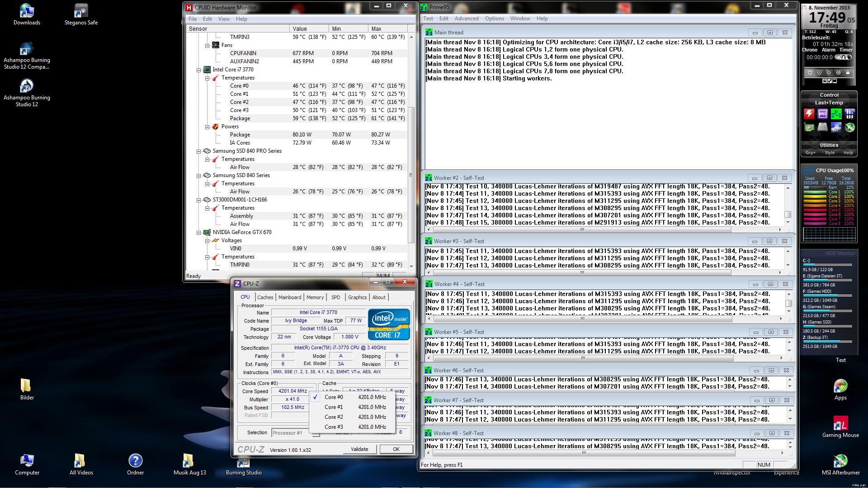Switch to the Mainboard tab in CPU-Z
868x488 pixels.
coord(289,297)
